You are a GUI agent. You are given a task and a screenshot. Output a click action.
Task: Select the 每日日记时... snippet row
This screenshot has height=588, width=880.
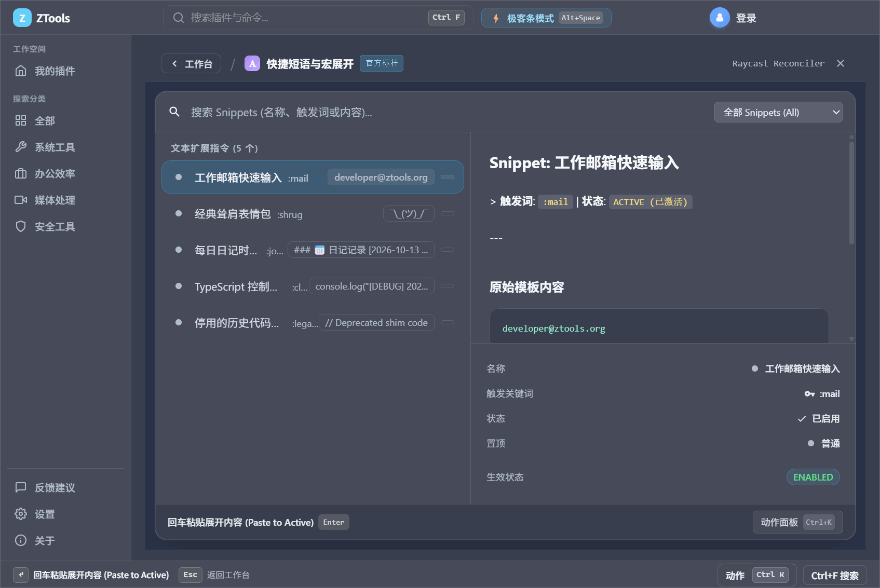[313, 250]
